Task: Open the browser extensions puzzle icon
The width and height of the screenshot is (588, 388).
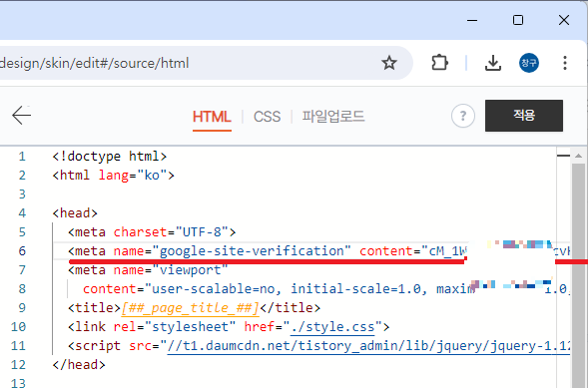Action: (439, 63)
